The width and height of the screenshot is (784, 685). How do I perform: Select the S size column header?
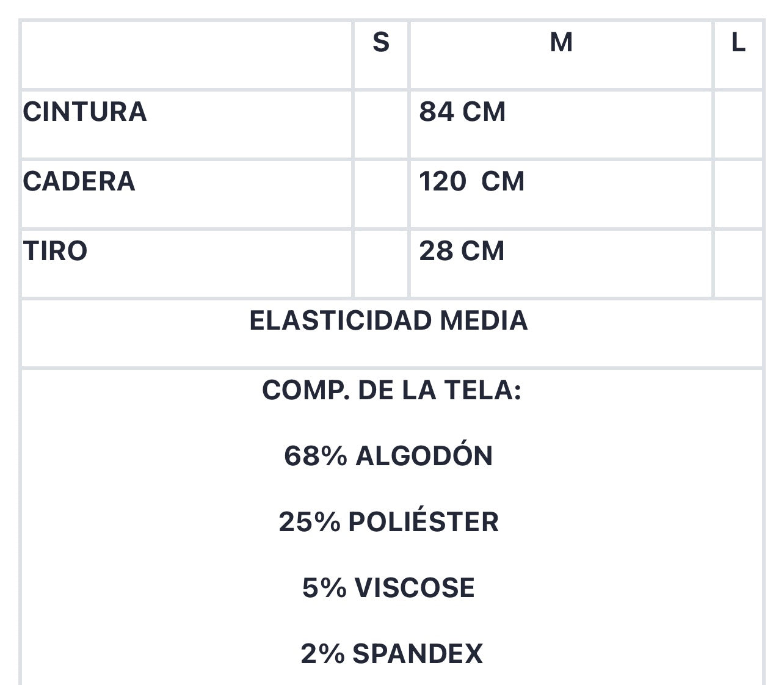pyautogui.click(x=381, y=43)
